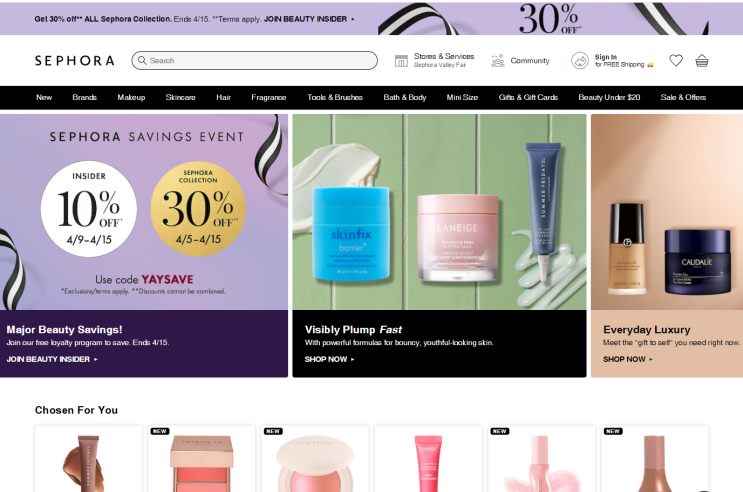
Task: Open the Laneige pink tube product card
Action: pyautogui.click(x=428, y=458)
